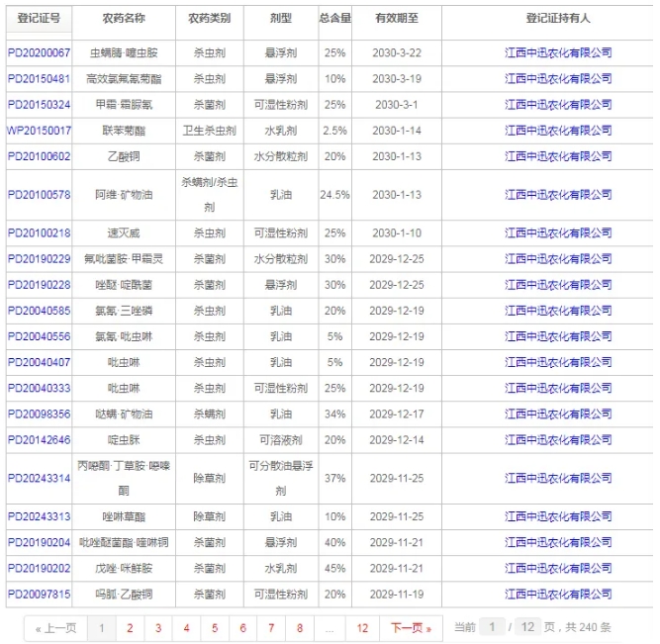Click the 总含量 column header
660x644 pixels.
[335, 18]
